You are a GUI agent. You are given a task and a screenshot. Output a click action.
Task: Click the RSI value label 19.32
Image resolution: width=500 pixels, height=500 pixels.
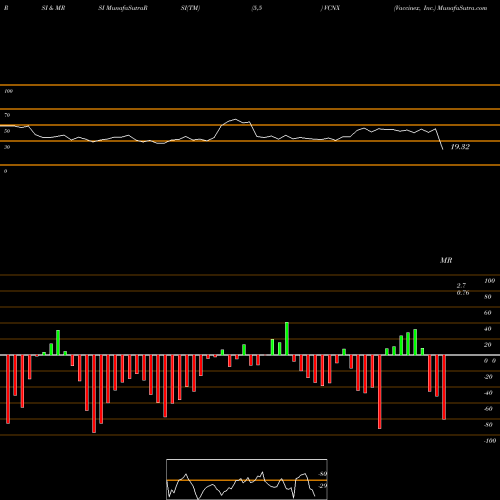460,147
